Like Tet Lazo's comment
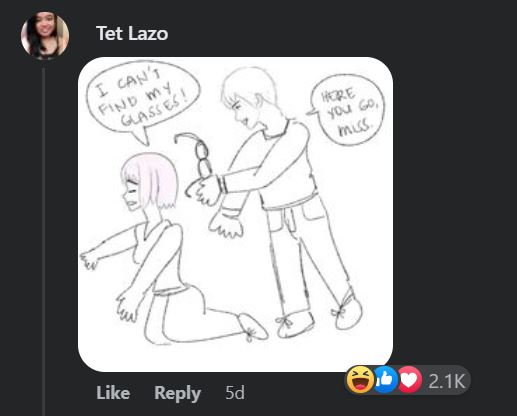The width and height of the screenshot is (517, 416). tap(113, 393)
